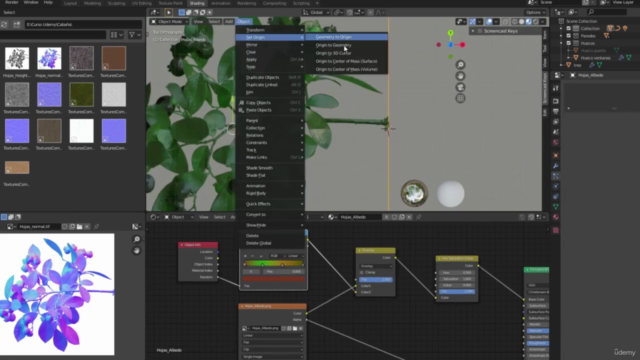Image resolution: width=640 pixels, height=360 pixels.
Task: Choose Origin to Geometry option
Action: (346, 45)
